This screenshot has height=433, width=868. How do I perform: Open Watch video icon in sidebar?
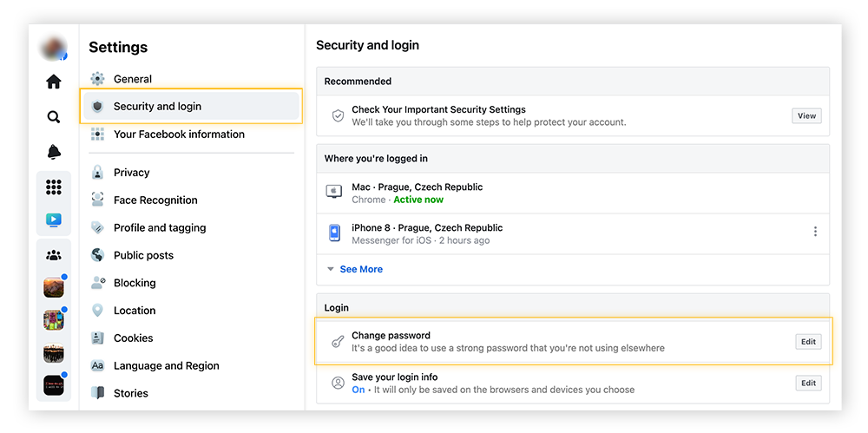[x=54, y=220]
